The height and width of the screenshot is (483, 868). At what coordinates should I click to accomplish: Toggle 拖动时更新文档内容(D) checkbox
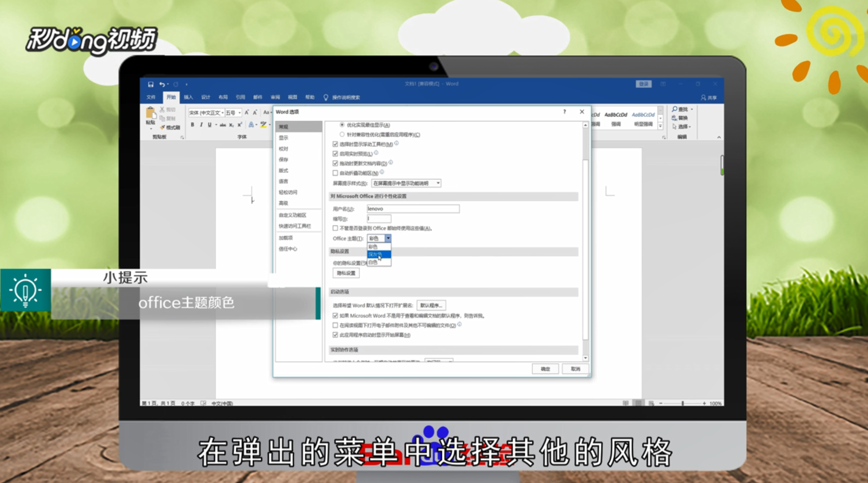[335, 163]
